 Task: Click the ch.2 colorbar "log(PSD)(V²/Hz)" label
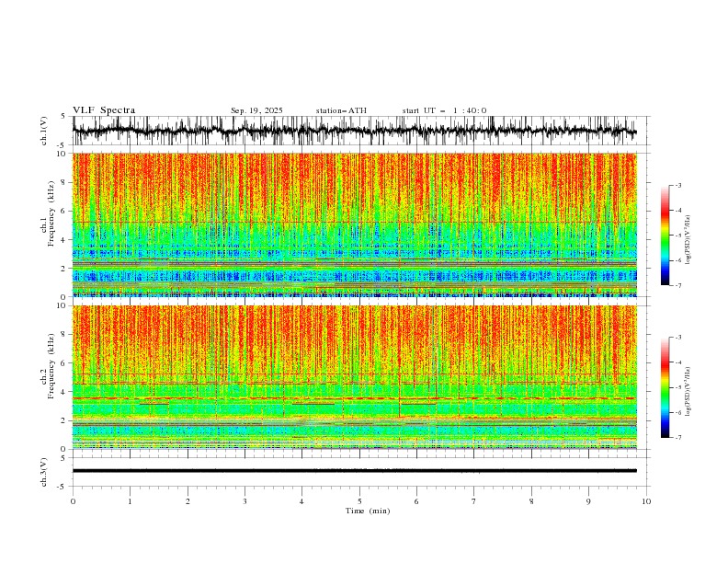tap(688, 392)
